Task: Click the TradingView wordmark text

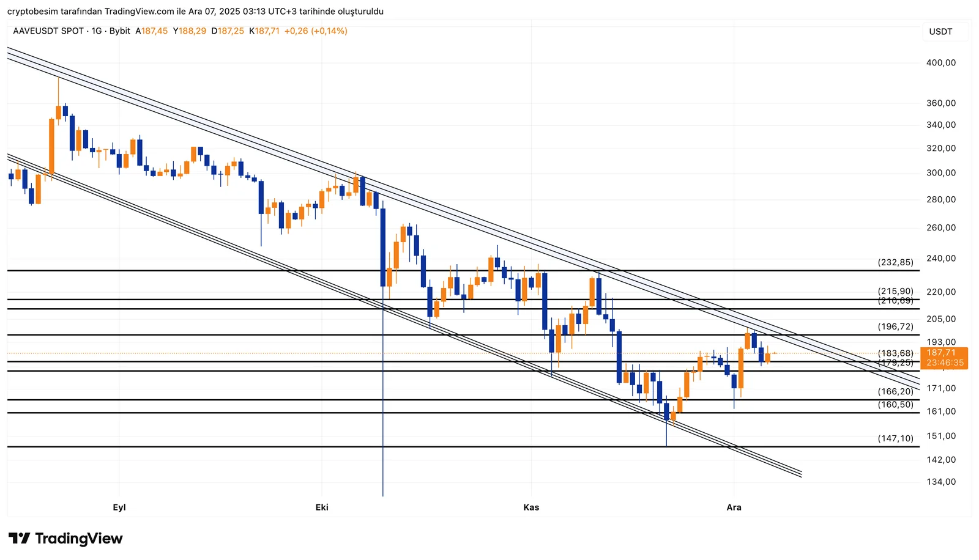Action: click(79, 539)
